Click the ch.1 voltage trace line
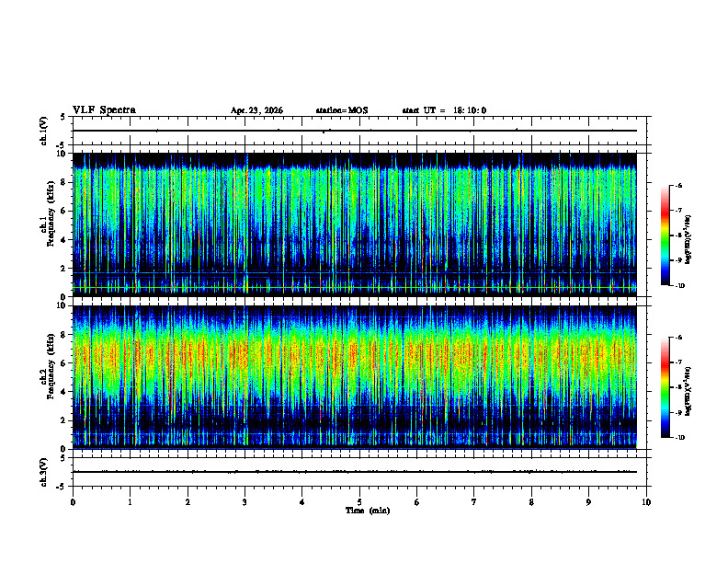This screenshot has height=563, width=728. click(355, 131)
